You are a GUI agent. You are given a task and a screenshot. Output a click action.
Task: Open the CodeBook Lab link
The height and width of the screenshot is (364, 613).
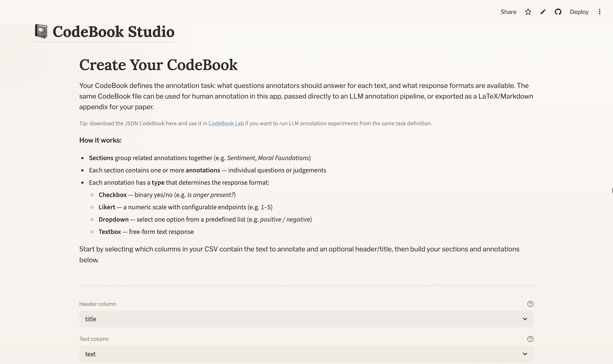pos(226,123)
